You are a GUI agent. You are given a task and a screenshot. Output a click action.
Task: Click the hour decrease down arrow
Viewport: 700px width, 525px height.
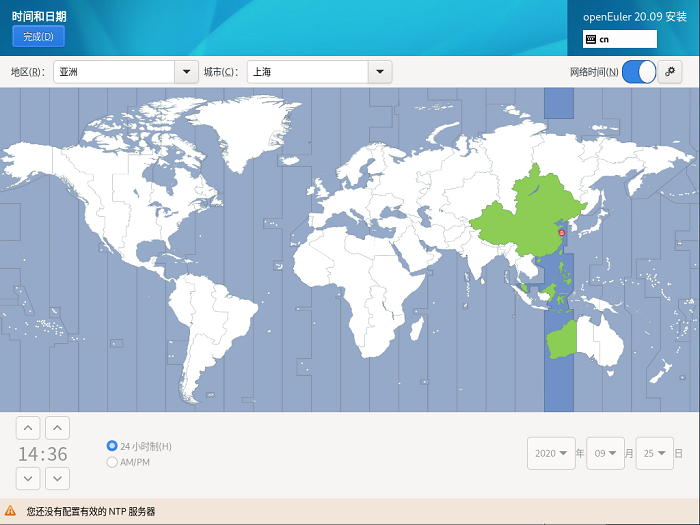pyautogui.click(x=29, y=478)
